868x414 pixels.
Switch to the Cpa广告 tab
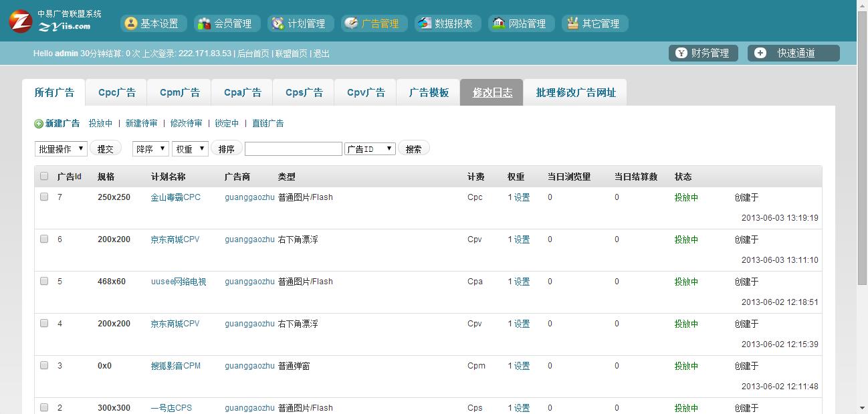[243, 92]
